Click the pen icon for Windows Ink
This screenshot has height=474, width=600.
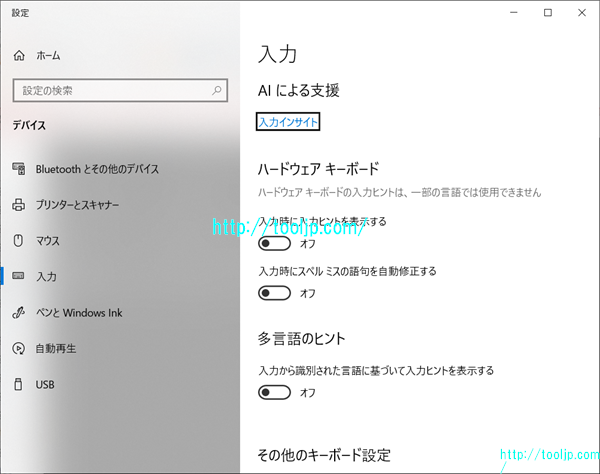18,313
